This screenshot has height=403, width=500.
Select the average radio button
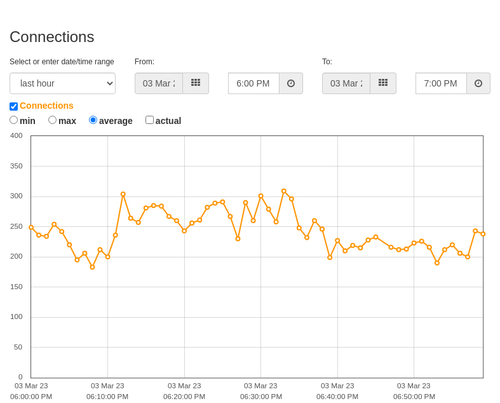(93, 120)
